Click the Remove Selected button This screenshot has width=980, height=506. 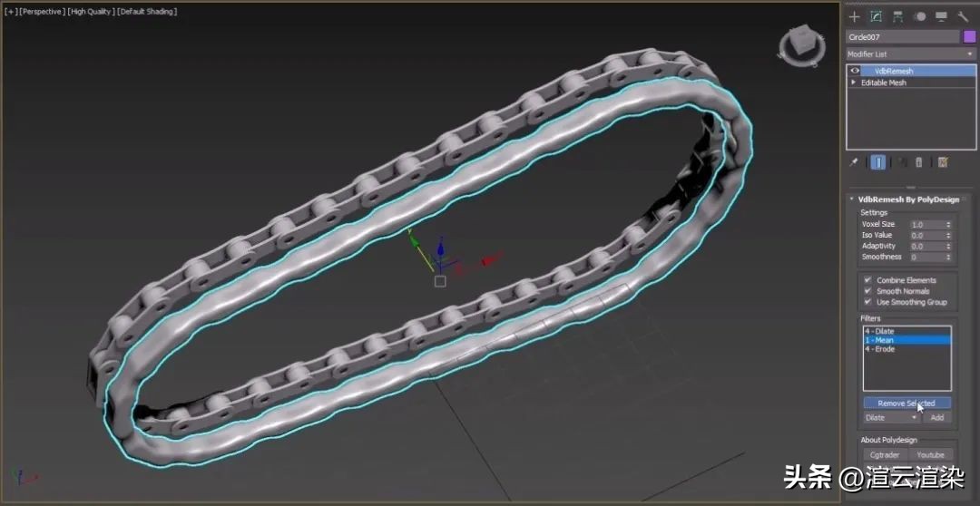(x=906, y=403)
